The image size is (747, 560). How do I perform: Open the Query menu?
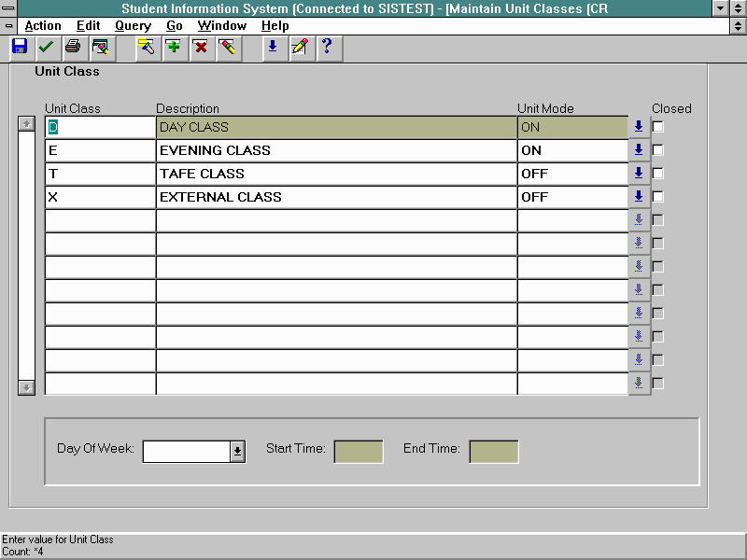(x=133, y=26)
